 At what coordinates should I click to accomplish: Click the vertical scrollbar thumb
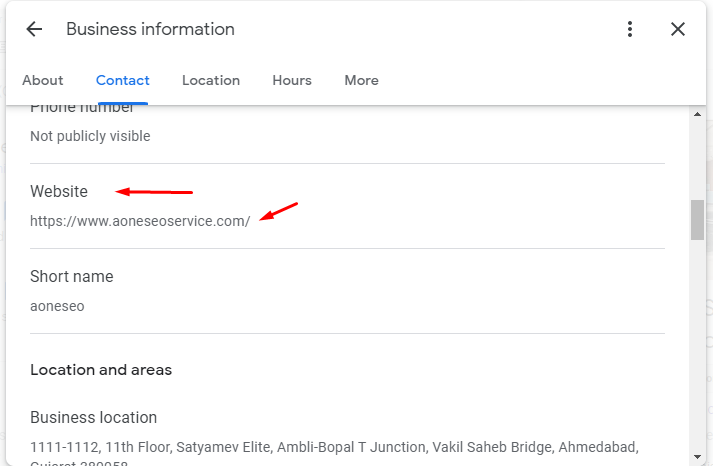click(x=697, y=220)
